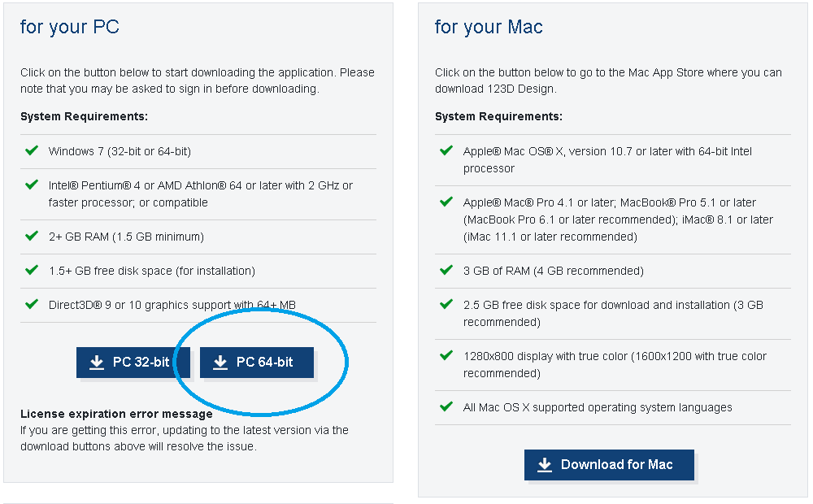
Task: Click the checkmark beside Windows 7 requirement
Action: 32,150
